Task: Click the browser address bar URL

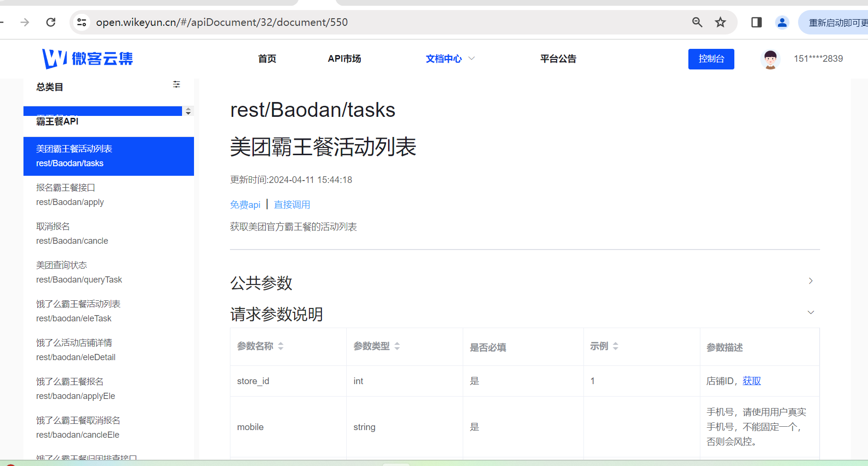Action: pyautogui.click(x=222, y=22)
